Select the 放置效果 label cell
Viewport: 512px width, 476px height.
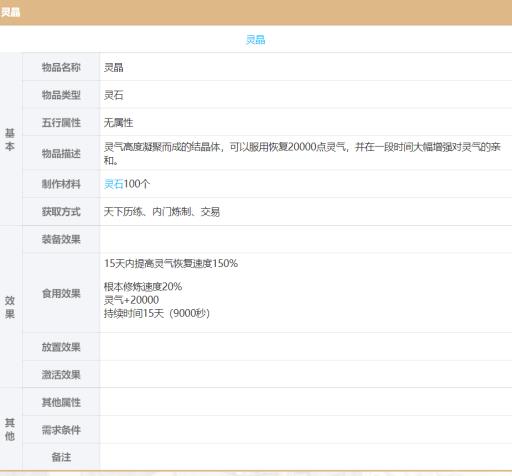point(61,347)
